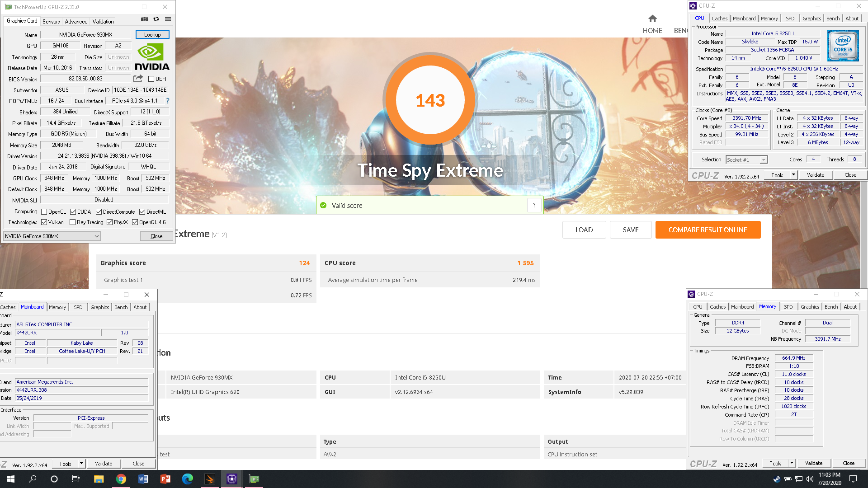The image size is (868, 488).
Task: Click the DRAM Frequency value 664.9 MHz
Action: [x=794, y=358]
